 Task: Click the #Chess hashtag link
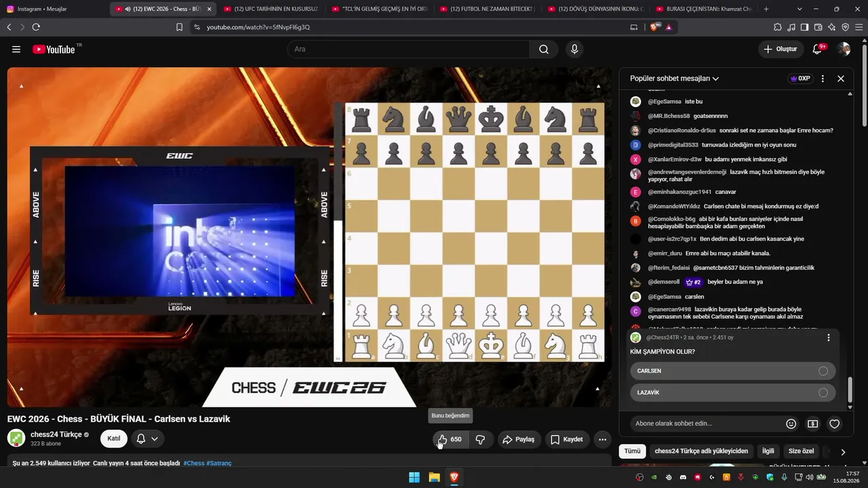point(194,463)
